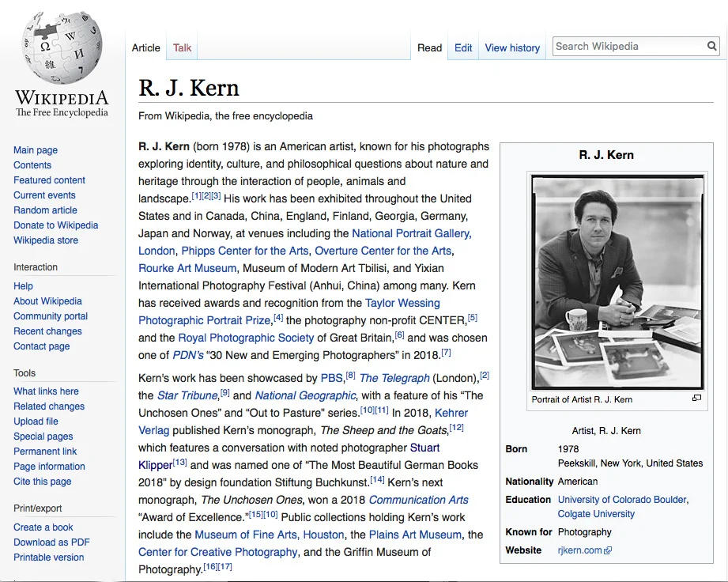Open What links here

[46, 391]
